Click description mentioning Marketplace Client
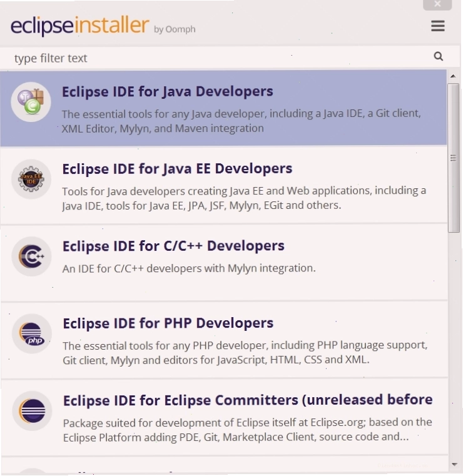 (247, 430)
